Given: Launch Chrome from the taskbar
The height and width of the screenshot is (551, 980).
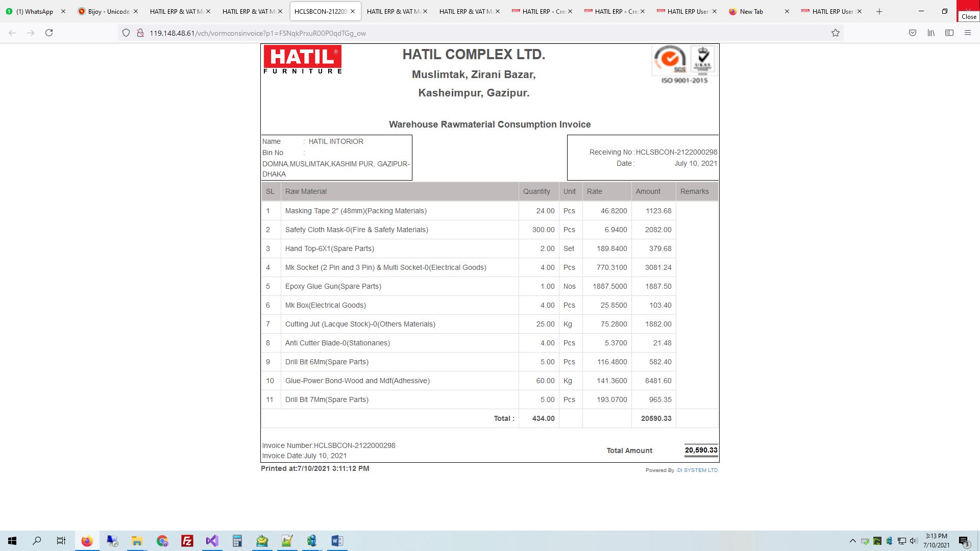Looking at the screenshot, I should (162, 541).
